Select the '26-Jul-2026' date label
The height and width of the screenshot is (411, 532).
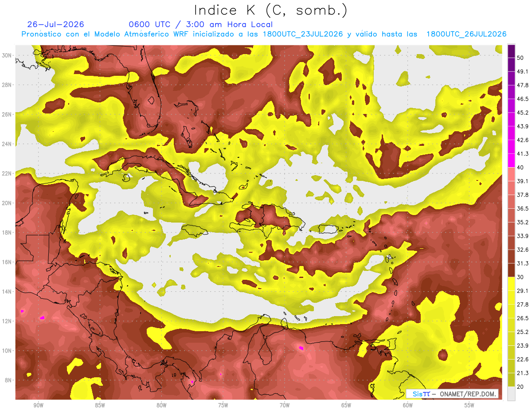[x=55, y=24]
